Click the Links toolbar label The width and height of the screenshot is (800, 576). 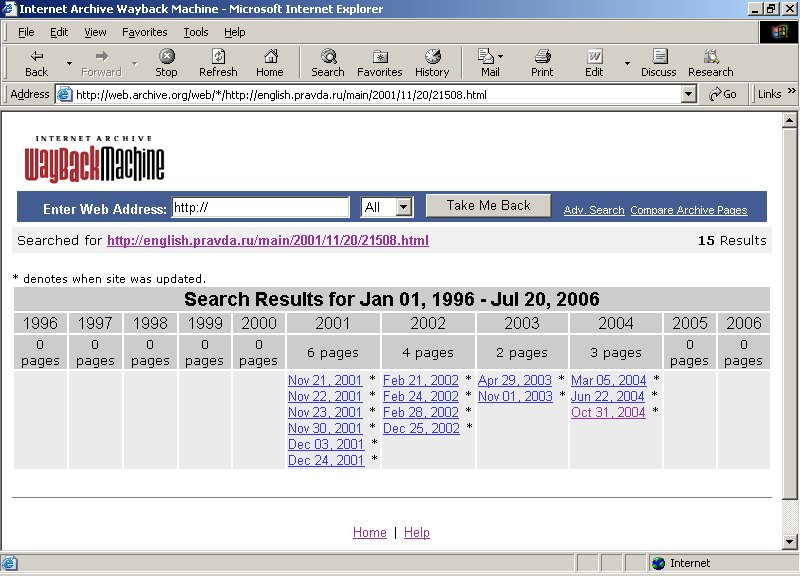[769, 94]
